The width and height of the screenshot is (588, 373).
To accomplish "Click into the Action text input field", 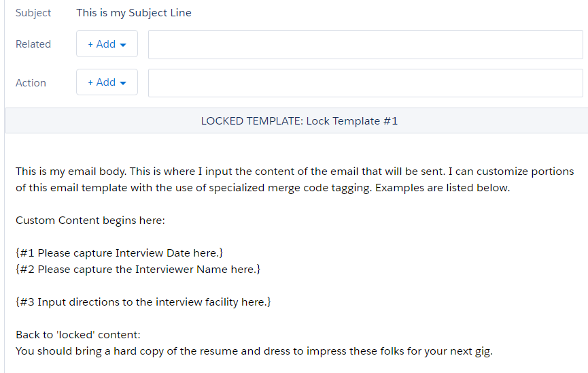I will point(365,82).
